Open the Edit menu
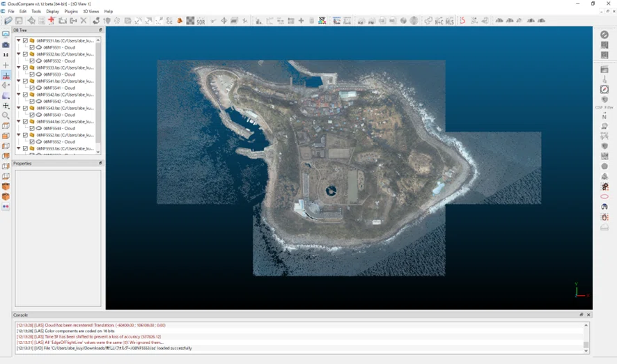The width and height of the screenshot is (617, 364). (x=23, y=11)
